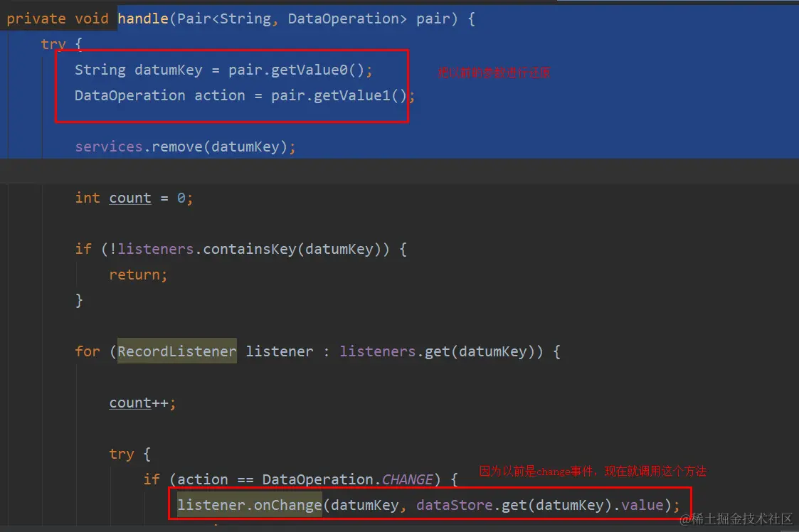Click the 'count++' statement
Viewport: 799px width, 532px height.
142,403
